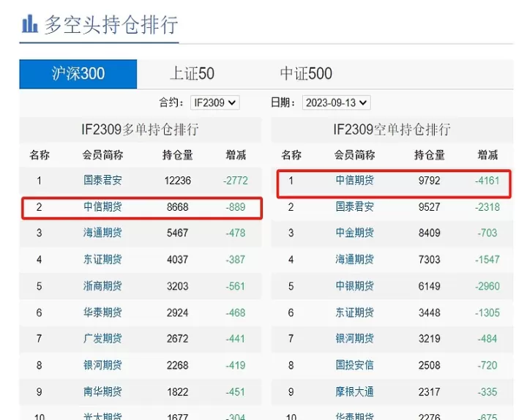Open 中信期货 link in short positions table

(354, 181)
